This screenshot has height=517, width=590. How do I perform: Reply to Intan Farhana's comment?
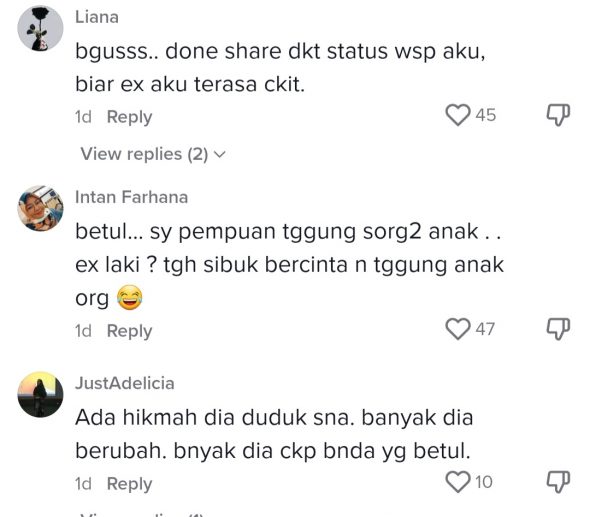129,331
